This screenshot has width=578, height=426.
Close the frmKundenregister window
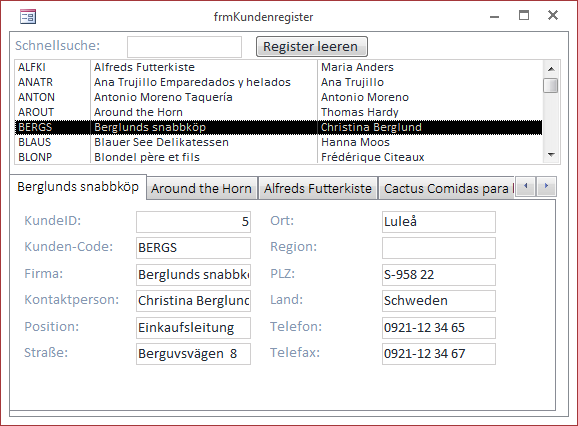click(553, 15)
